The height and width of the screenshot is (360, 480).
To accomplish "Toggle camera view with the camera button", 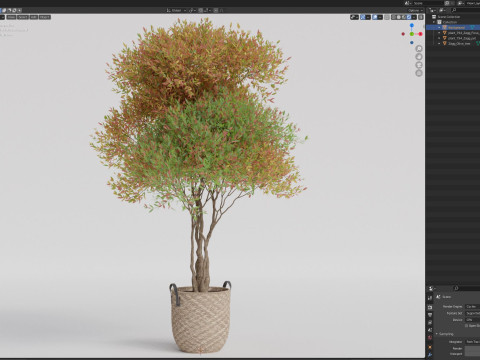I will [419, 65].
